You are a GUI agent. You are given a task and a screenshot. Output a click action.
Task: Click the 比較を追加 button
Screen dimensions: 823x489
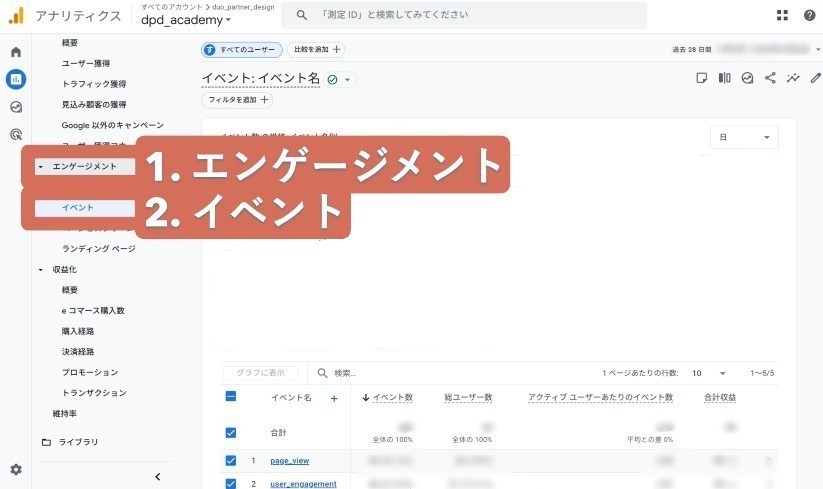point(316,50)
